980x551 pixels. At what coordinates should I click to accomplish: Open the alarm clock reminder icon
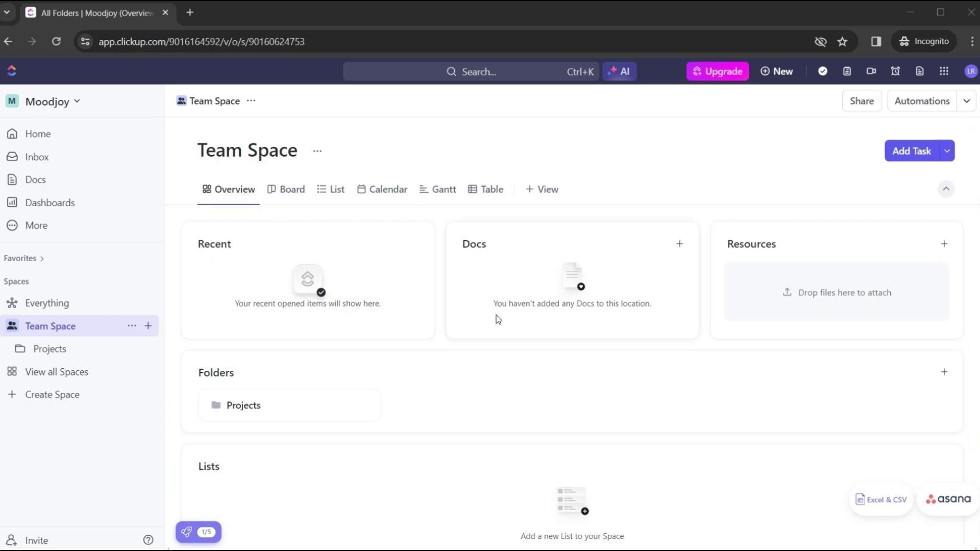(895, 71)
